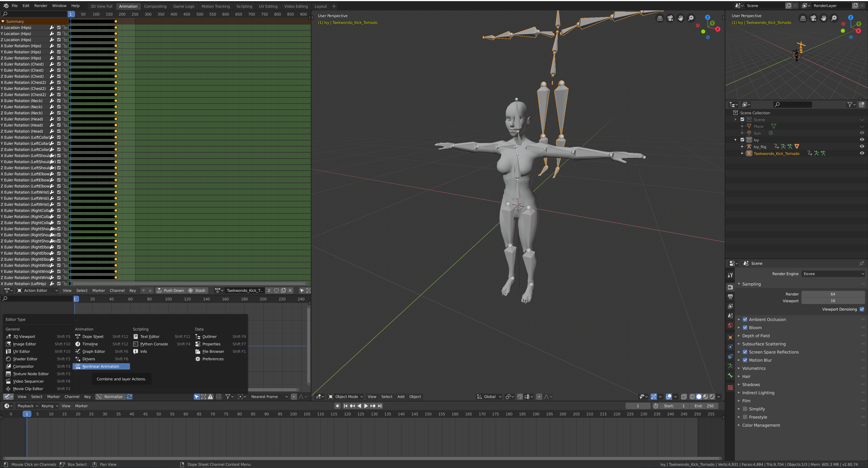Jump to the next keyframe
Viewport: 868px width, 468px height.
(x=373, y=406)
